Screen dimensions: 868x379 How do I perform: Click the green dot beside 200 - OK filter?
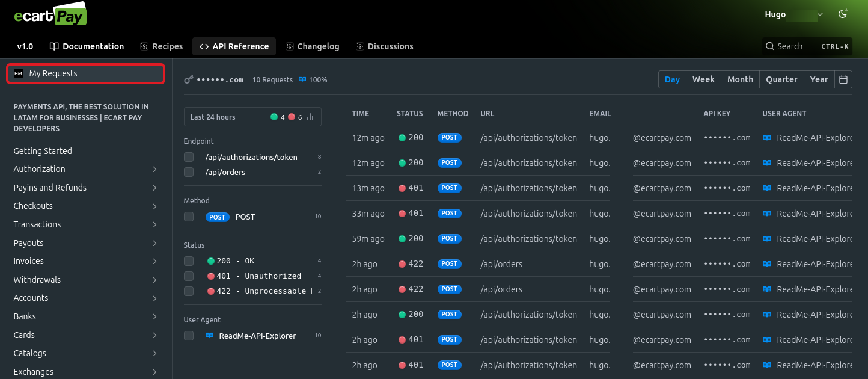tap(211, 261)
